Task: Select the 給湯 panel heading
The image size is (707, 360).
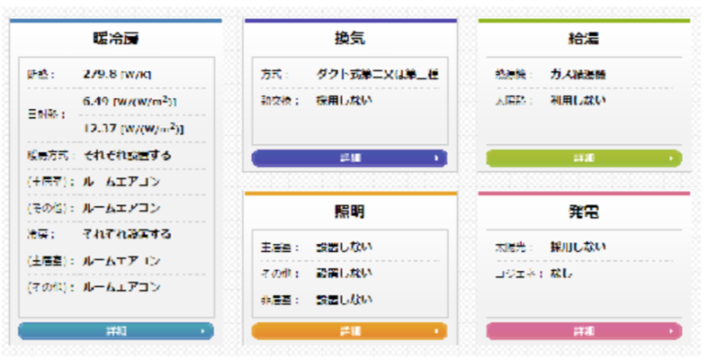Action: [x=583, y=38]
